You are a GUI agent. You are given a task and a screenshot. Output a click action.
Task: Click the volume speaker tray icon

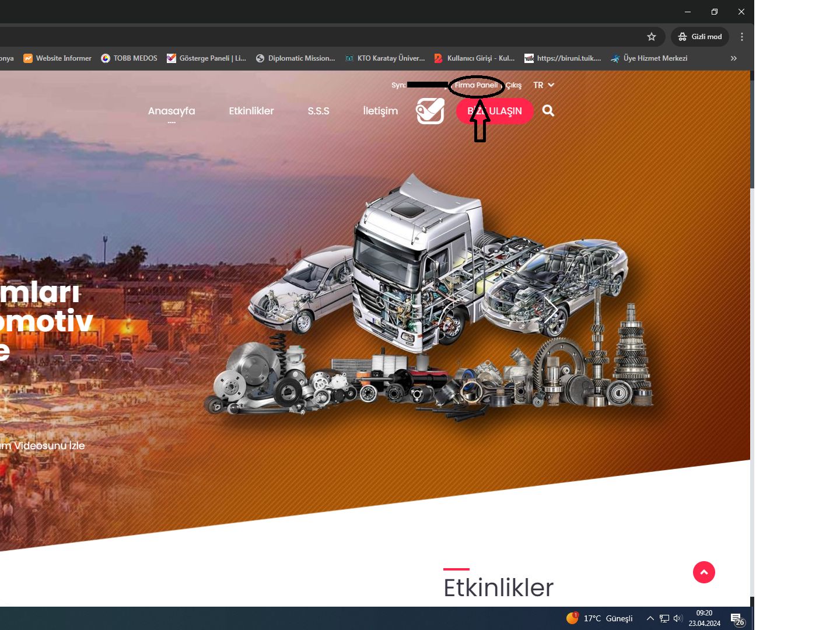coord(677,618)
